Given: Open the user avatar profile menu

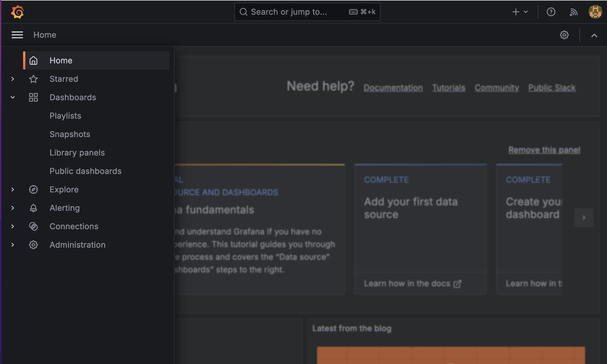Looking at the screenshot, I should coord(595,12).
